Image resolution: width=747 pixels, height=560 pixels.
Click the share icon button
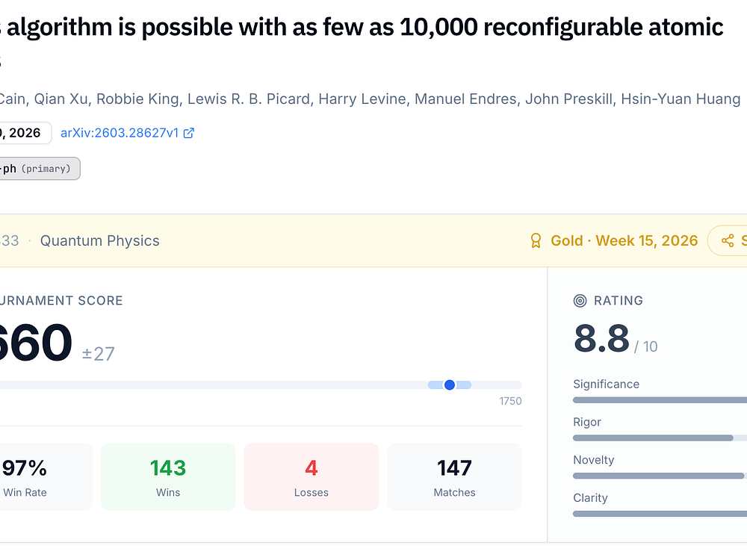[x=728, y=240]
